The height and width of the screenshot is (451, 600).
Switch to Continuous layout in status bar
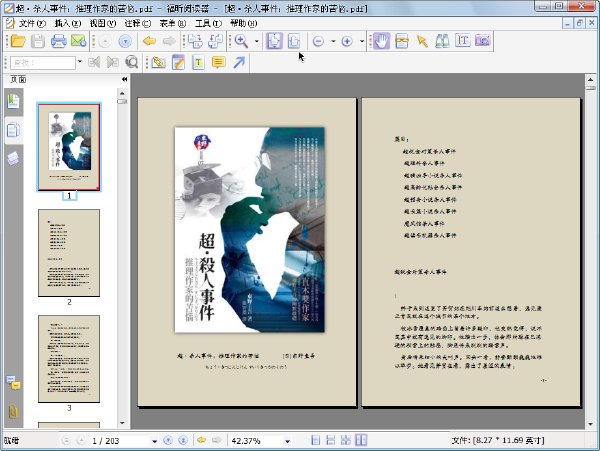pos(331,440)
